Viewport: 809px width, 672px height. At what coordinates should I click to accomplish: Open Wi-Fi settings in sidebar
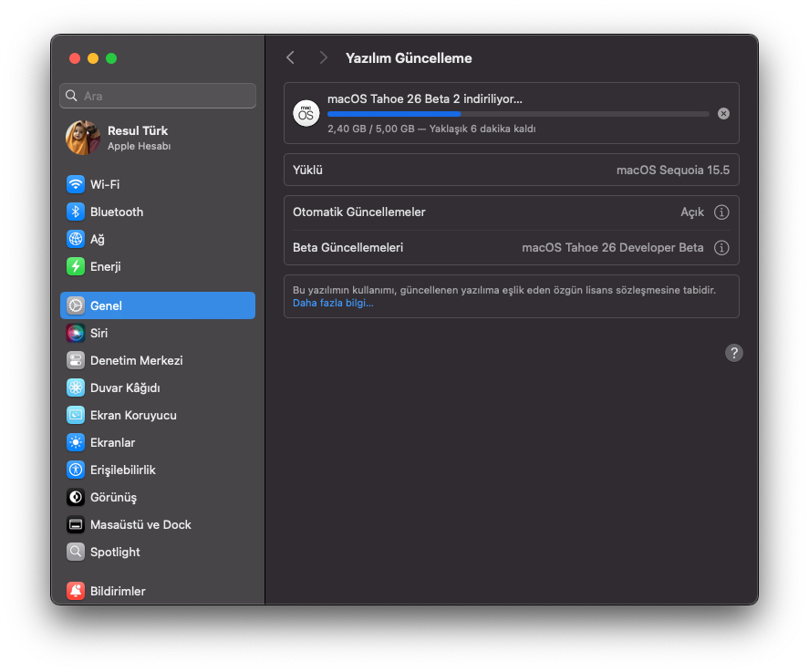tap(105, 184)
